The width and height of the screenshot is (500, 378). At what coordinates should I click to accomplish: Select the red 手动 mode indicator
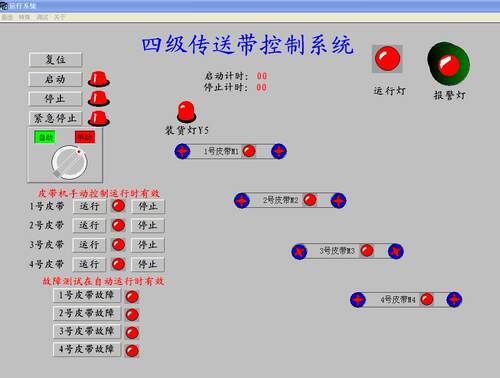(x=85, y=137)
